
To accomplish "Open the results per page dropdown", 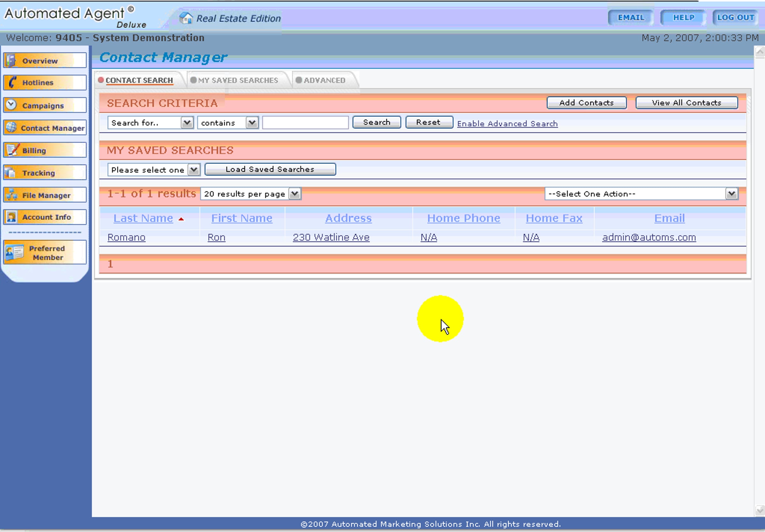I will 295,194.
